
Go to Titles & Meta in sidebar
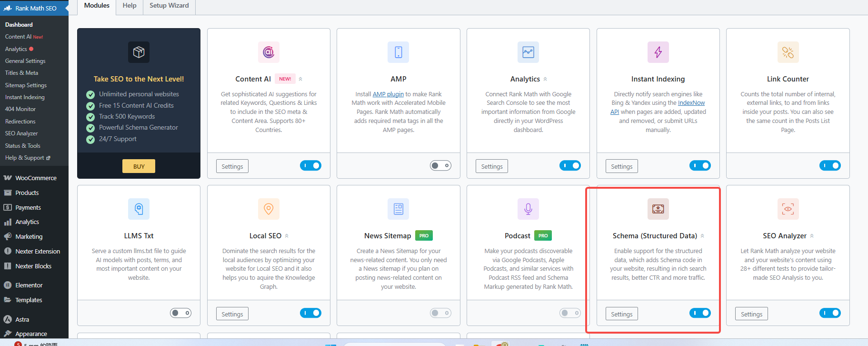pos(21,73)
